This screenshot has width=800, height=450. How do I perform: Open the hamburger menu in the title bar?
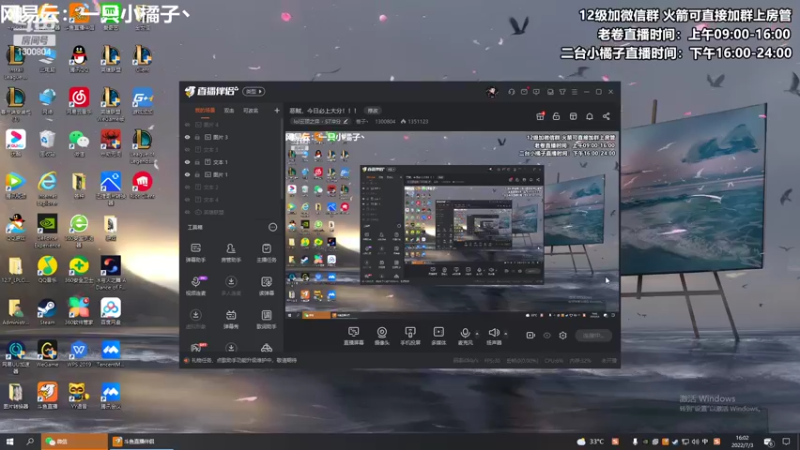(x=574, y=92)
